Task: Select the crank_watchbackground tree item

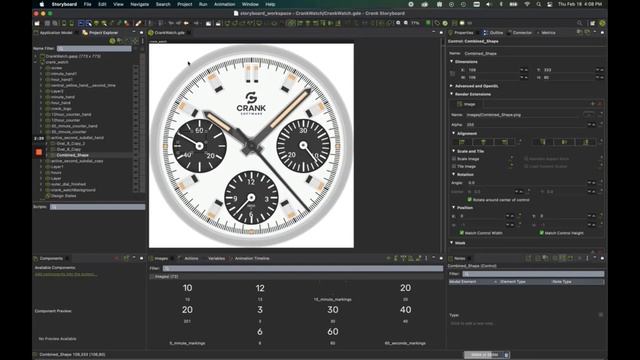Action: click(x=73, y=190)
